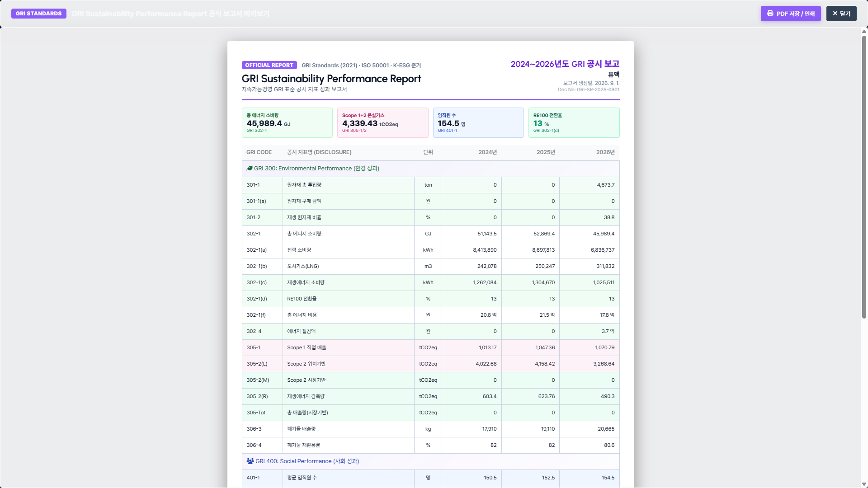Click the 총 에너지 비용 row label
The width and height of the screenshot is (868, 488).
(302, 315)
